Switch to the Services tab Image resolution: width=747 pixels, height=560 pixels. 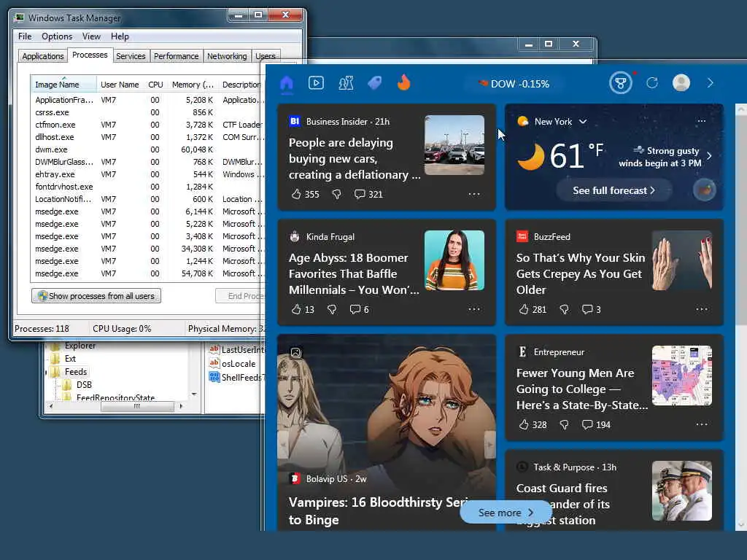pos(131,56)
